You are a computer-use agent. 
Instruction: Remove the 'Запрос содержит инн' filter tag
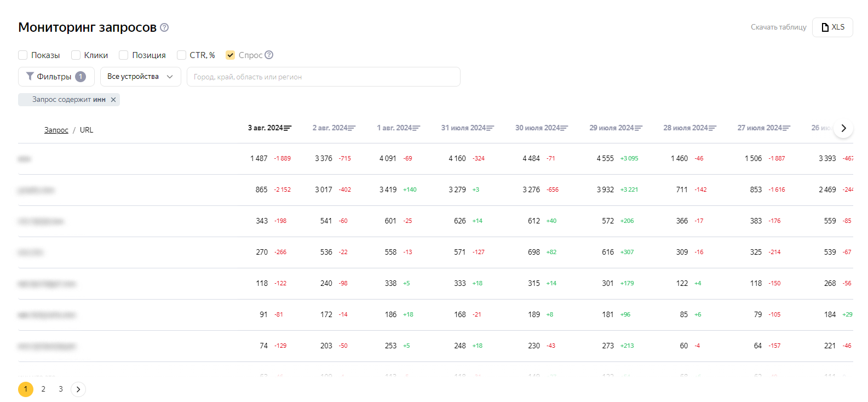click(113, 100)
